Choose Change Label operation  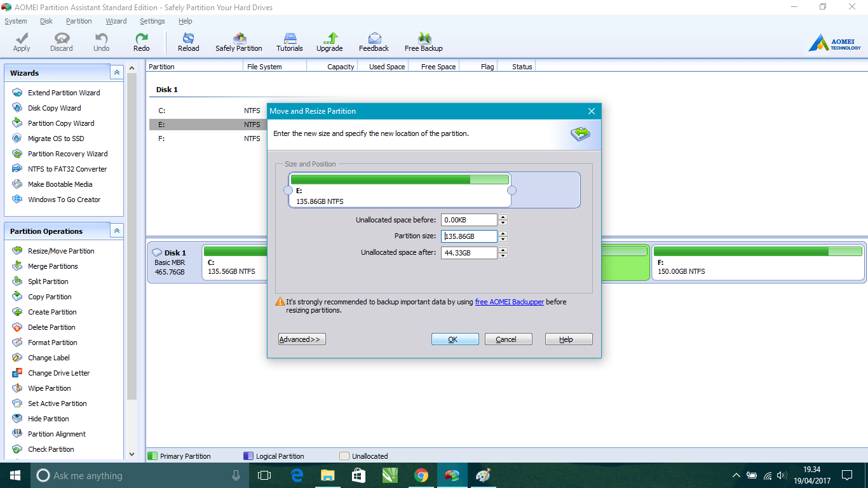48,358
